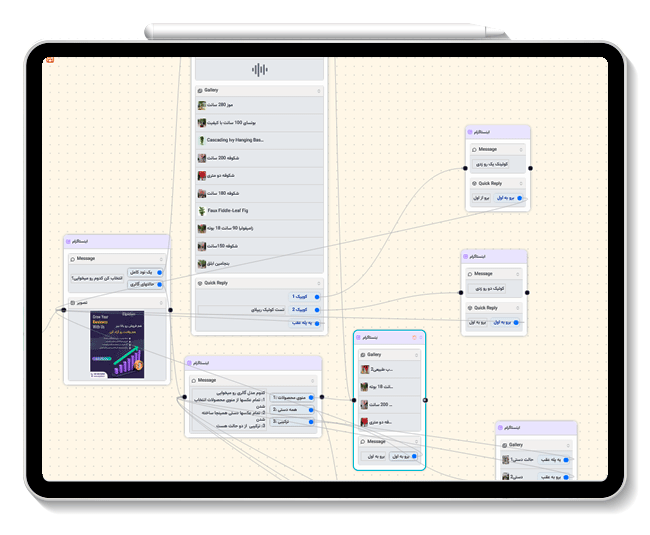Click the blue connector dot beside کوپیک 1
The height and width of the screenshot is (535, 650).
(x=317, y=297)
